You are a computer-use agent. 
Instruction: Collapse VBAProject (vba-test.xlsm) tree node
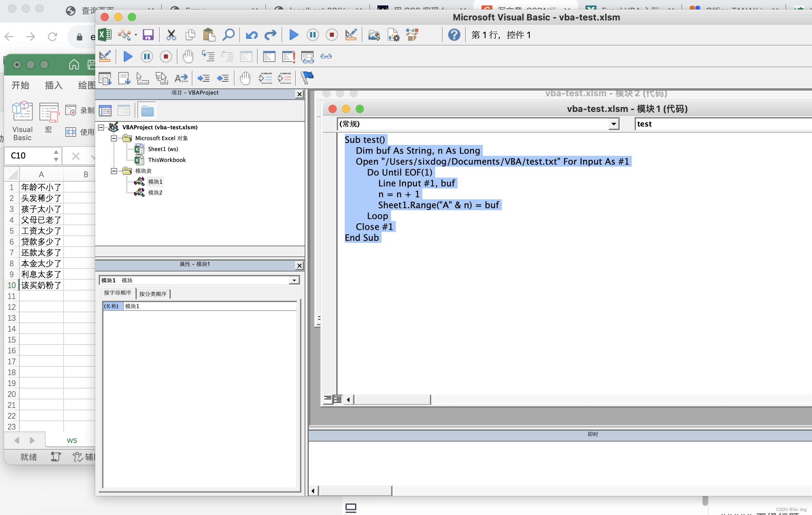pyautogui.click(x=101, y=127)
